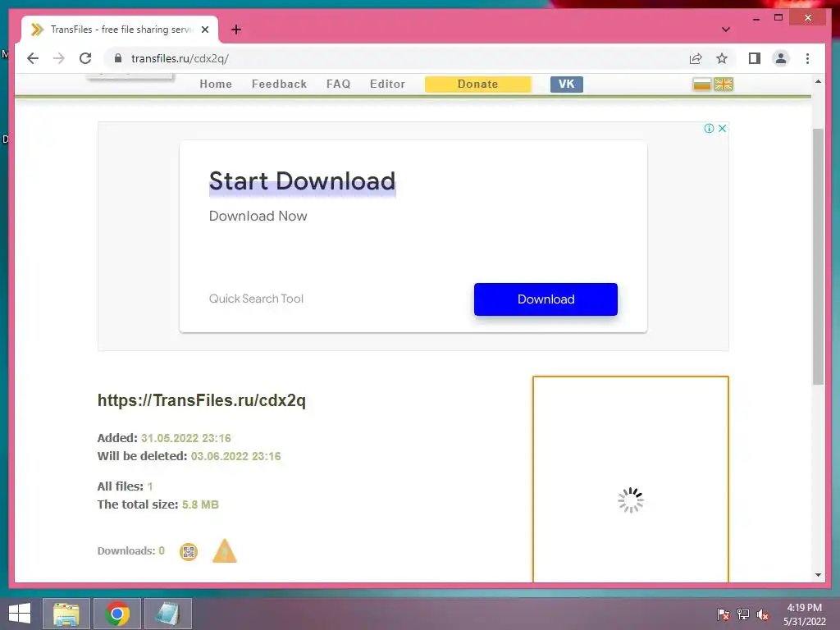Switch to Chrome in the taskbar

coord(117,614)
